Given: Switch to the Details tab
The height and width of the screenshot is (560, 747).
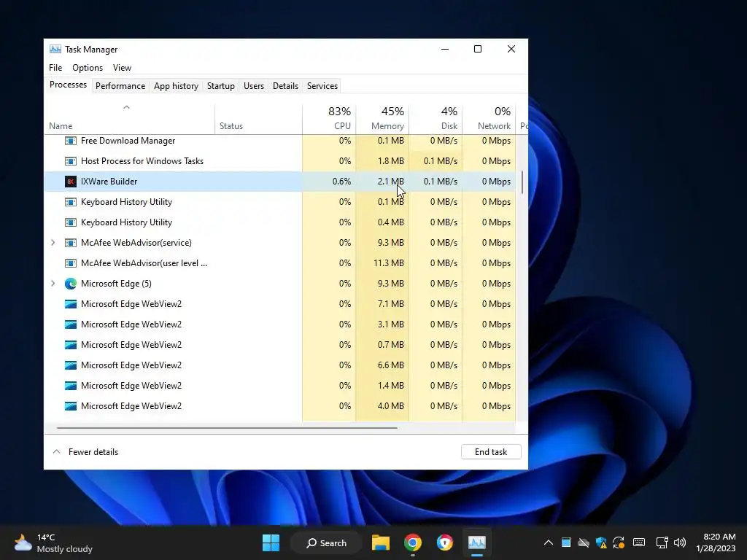Looking at the screenshot, I should point(285,86).
